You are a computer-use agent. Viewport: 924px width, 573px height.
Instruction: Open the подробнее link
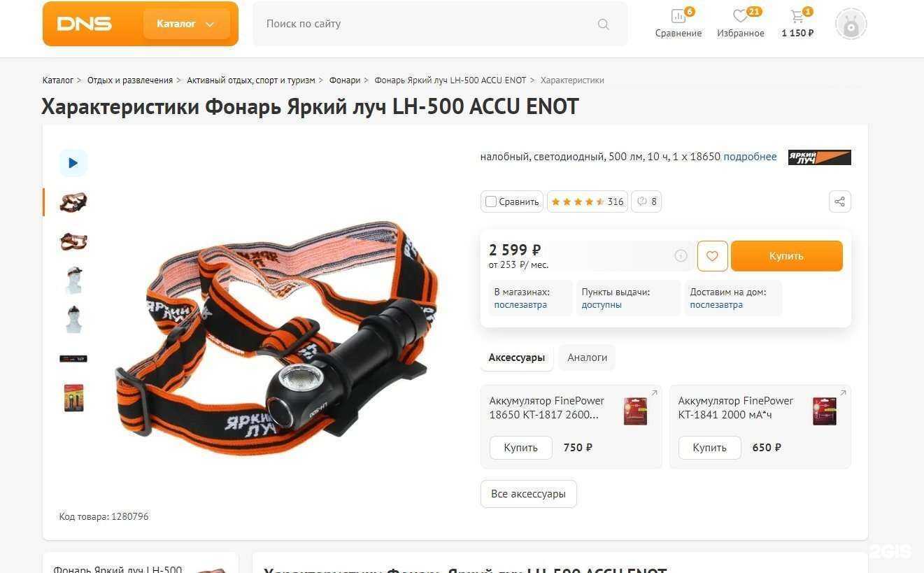click(x=750, y=157)
